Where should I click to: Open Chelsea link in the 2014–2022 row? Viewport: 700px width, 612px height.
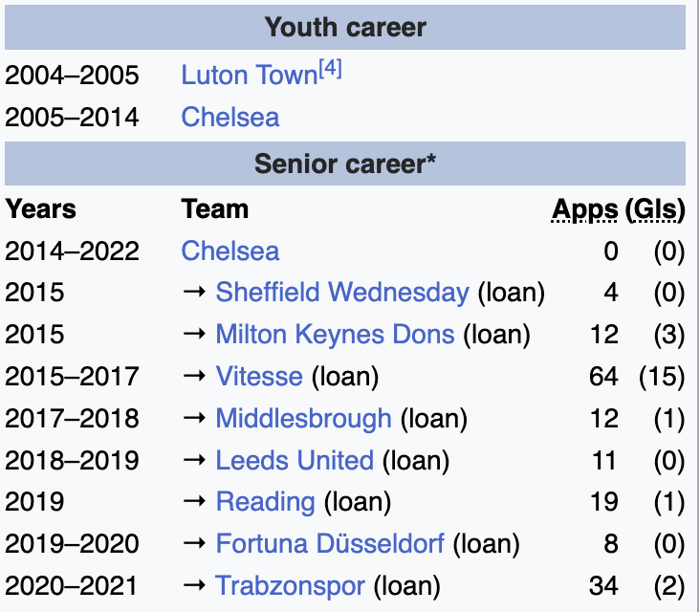pos(230,251)
